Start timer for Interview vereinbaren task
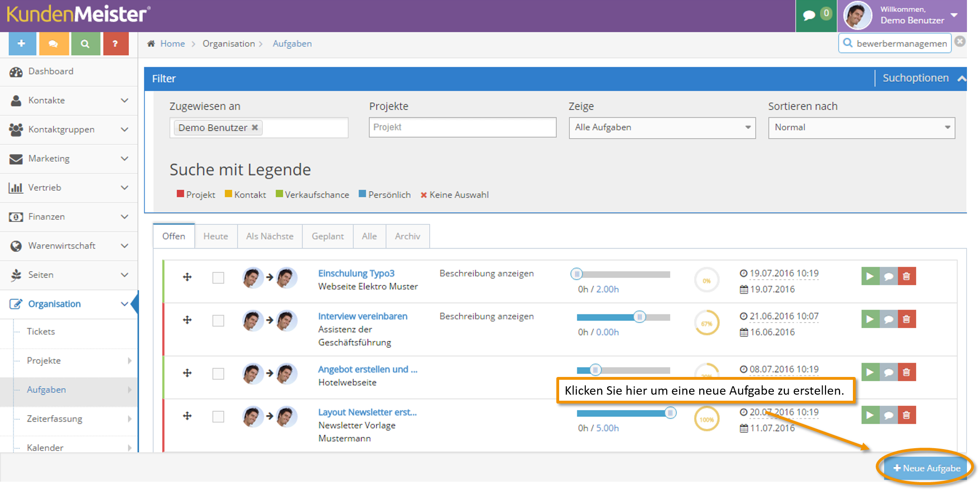Screen dimensions: 980x491 (870, 319)
